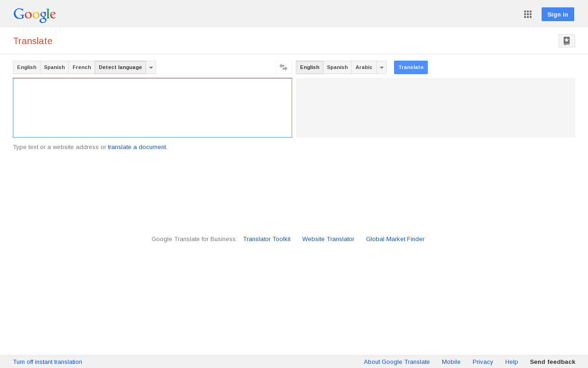This screenshot has width=588, height=368.
Task: Open About Google Translate
Action: click(x=397, y=362)
